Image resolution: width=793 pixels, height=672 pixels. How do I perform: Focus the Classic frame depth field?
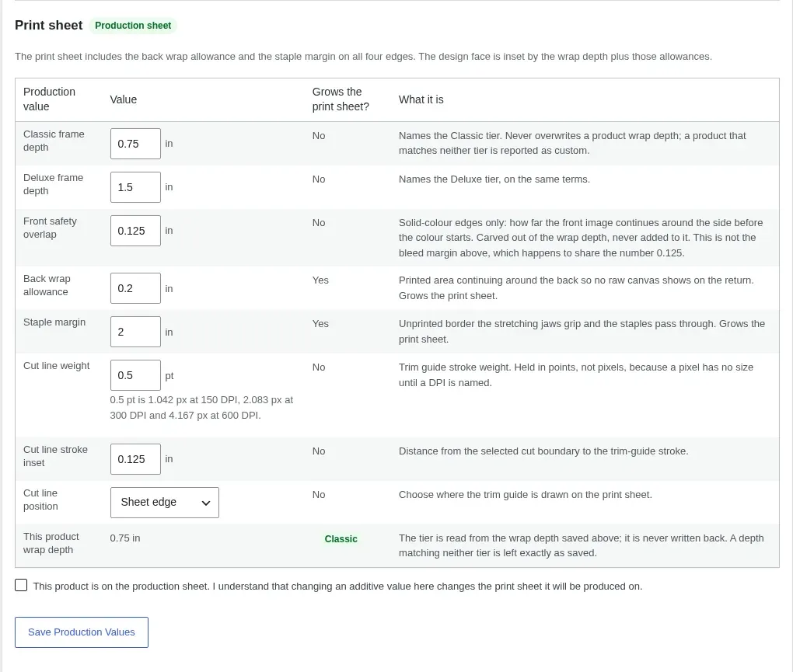pyautogui.click(x=135, y=144)
